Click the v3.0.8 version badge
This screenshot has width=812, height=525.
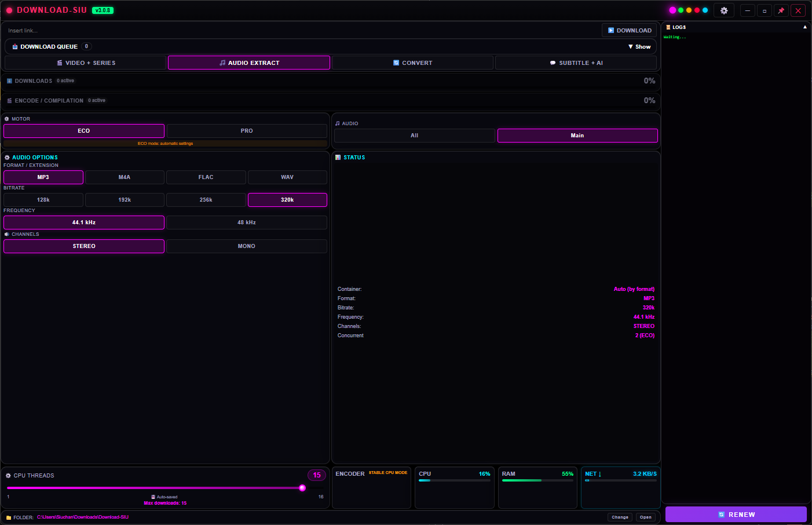point(103,10)
